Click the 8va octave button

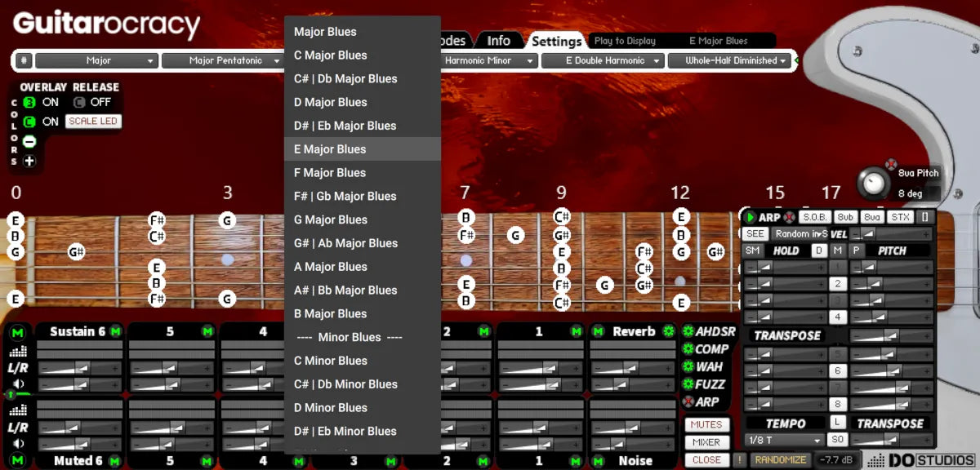tap(872, 217)
